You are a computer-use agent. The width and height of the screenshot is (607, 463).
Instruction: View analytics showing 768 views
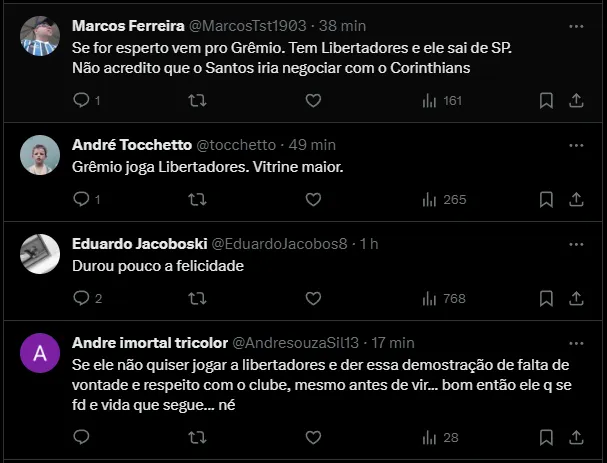(443, 298)
